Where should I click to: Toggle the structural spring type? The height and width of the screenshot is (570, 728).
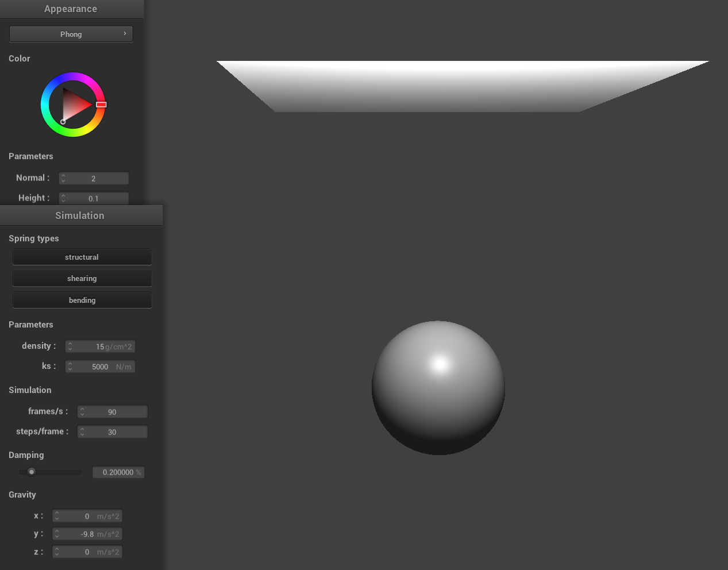point(82,257)
